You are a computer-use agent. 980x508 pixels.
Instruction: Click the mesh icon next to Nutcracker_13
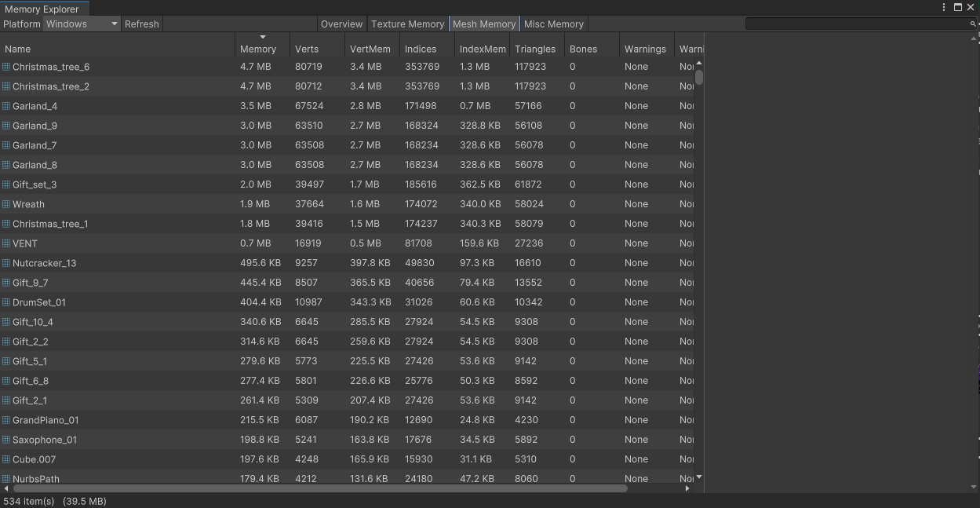click(6, 263)
